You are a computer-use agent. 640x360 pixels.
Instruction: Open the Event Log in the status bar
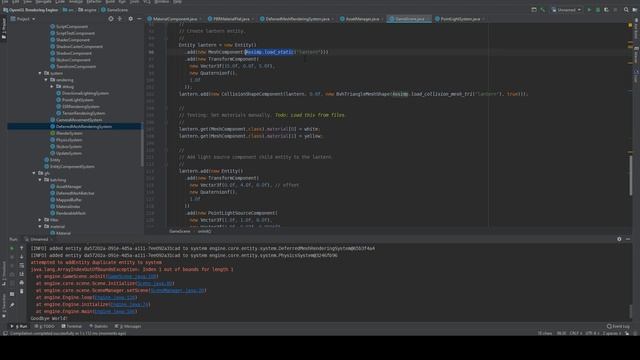tap(618, 326)
